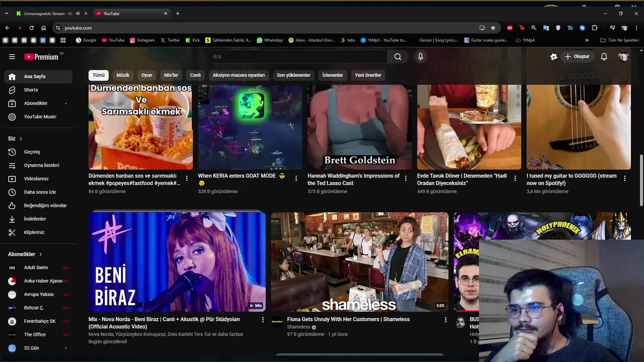The height and width of the screenshot is (362, 644).
Task: Select the İzlenenler filter chip
Action: [x=333, y=75]
